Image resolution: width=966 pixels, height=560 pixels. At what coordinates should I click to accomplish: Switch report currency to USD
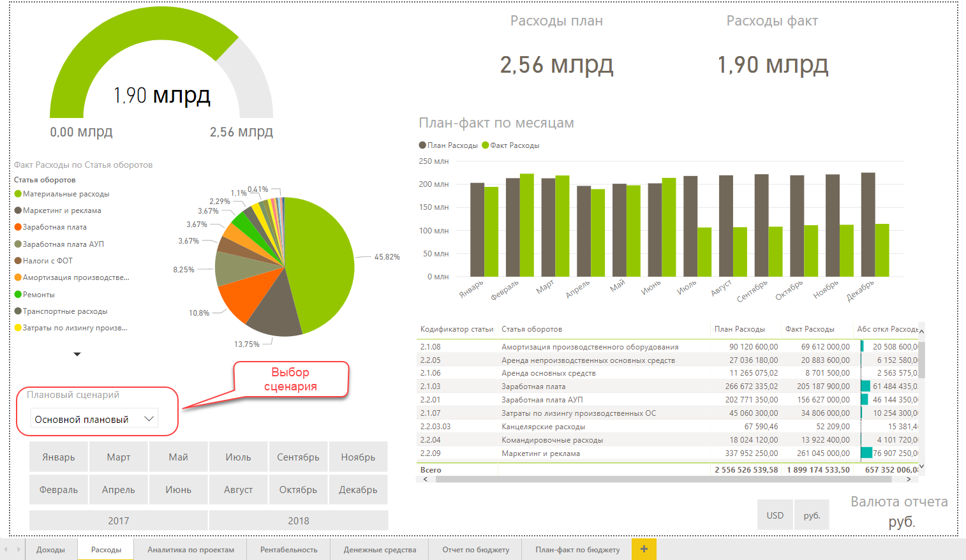tap(775, 515)
